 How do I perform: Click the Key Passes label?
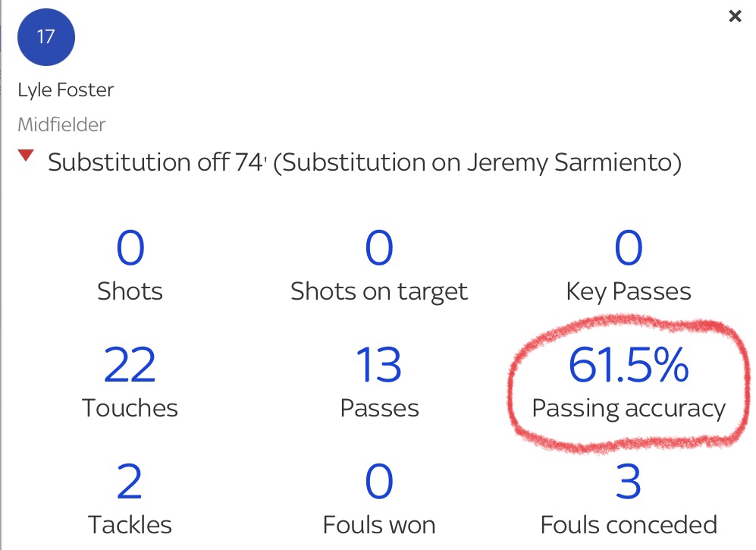(629, 291)
